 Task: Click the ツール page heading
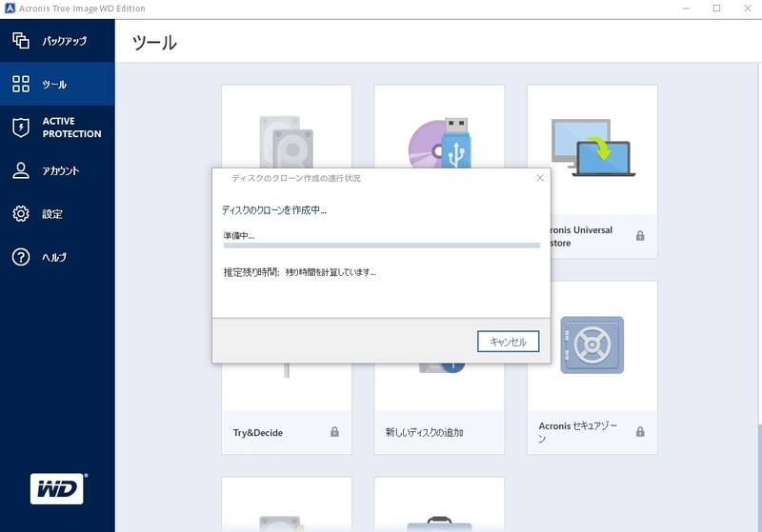(x=154, y=43)
